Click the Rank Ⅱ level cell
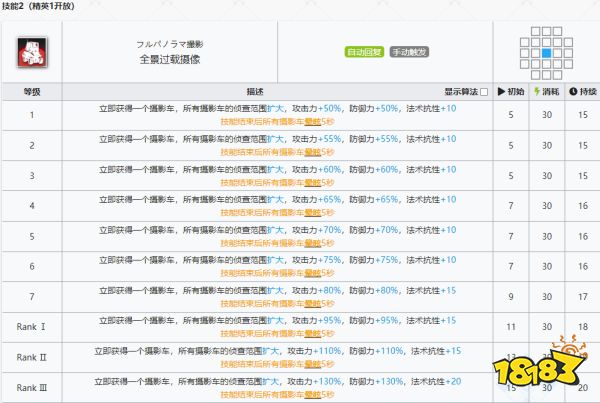Viewport: 600px width, 403px height. [x=32, y=357]
